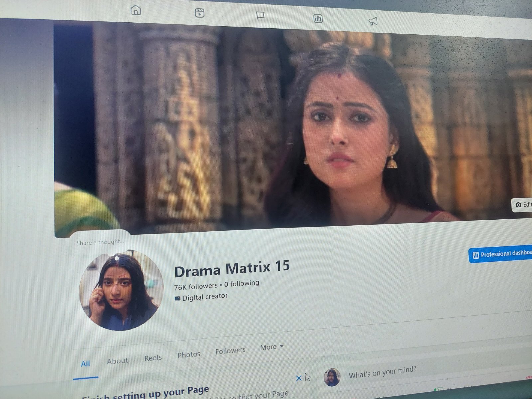Open the Professional dashboard
The height and width of the screenshot is (399, 532).
[x=501, y=254]
